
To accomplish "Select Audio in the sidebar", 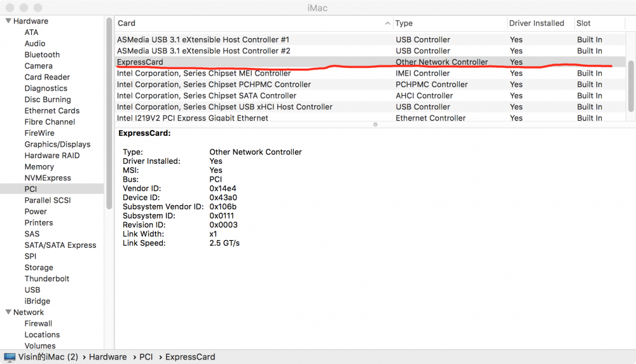I will pyautogui.click(x=35, y=43).
